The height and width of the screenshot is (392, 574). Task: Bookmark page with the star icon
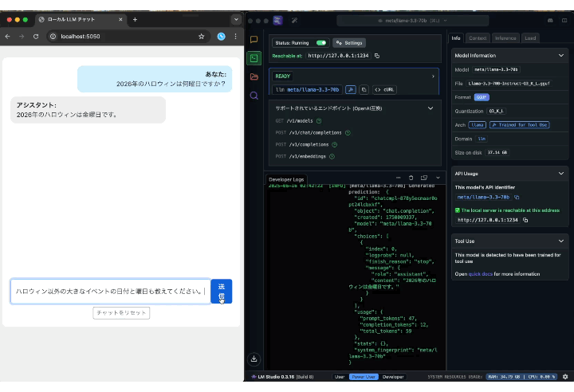coord(202,36)
